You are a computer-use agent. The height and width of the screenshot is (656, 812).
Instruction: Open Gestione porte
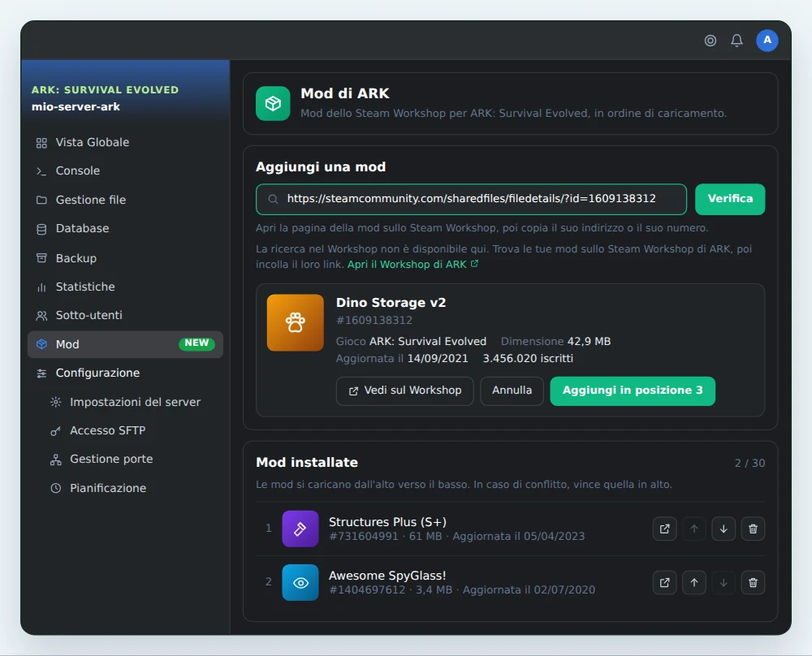click(x=125, y=460)
